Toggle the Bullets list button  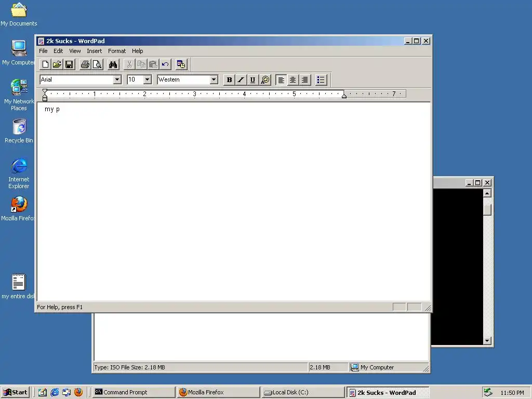pyautogui.click(x=321, y=79)
